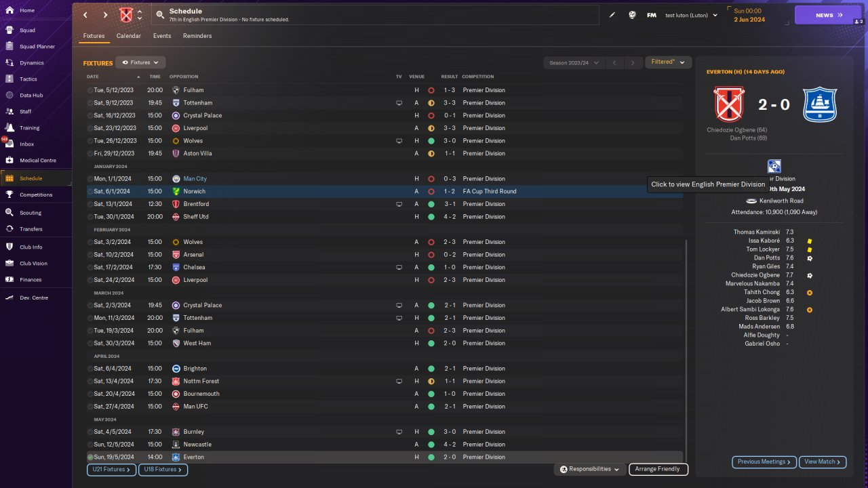Click the Brentford 3 - 1 result
Image resolution: width=868 pixels, height=488 pixels.
click(450, 204)
